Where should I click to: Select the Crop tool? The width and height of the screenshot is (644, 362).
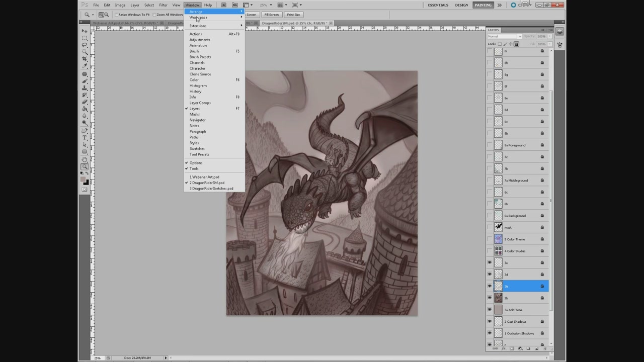[x=85, y=58]
